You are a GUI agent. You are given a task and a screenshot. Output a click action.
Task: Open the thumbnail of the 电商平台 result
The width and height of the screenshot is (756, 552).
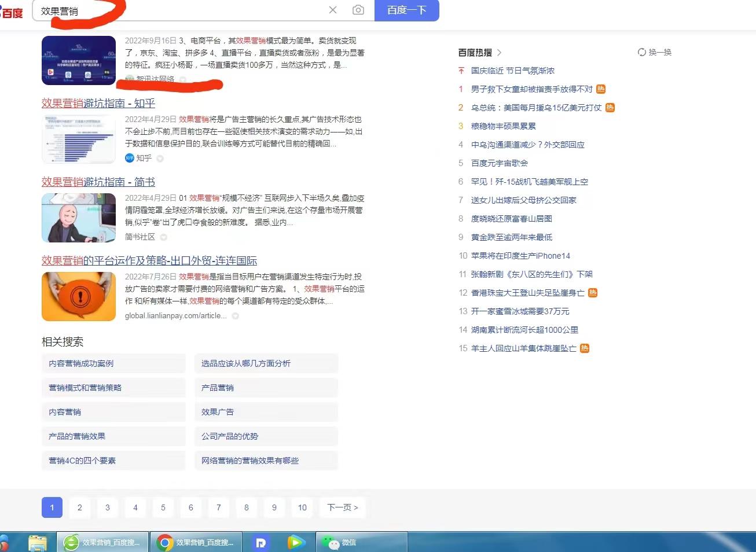pos(79,60)
